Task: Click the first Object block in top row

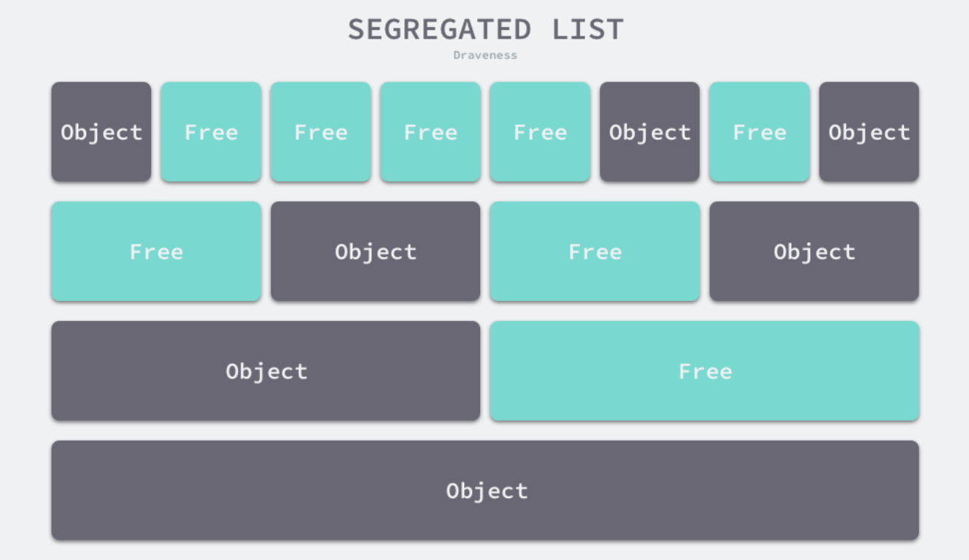Action: [101, 132]
